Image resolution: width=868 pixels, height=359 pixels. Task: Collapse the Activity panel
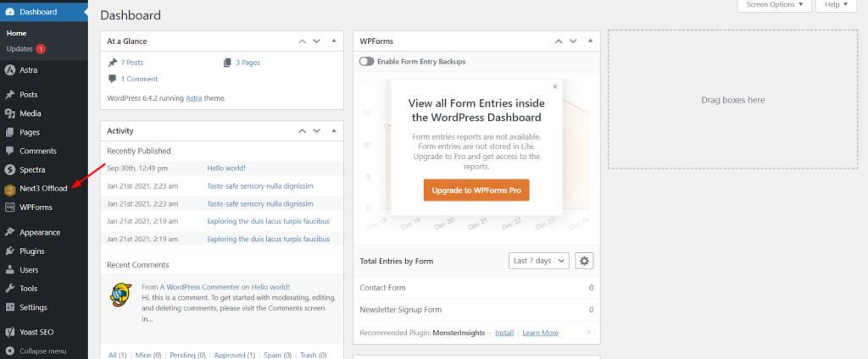click(x=334, y=130)
